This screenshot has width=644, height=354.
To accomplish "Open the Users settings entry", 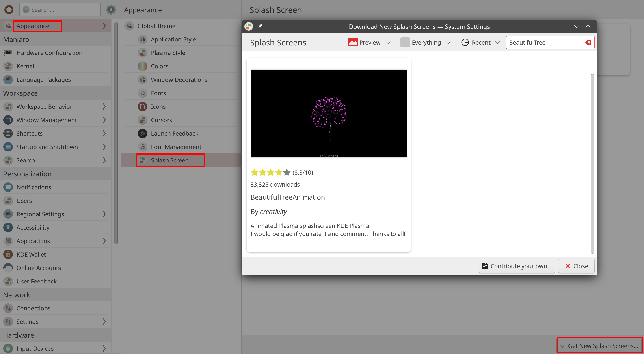I will (x=56, y=201).
